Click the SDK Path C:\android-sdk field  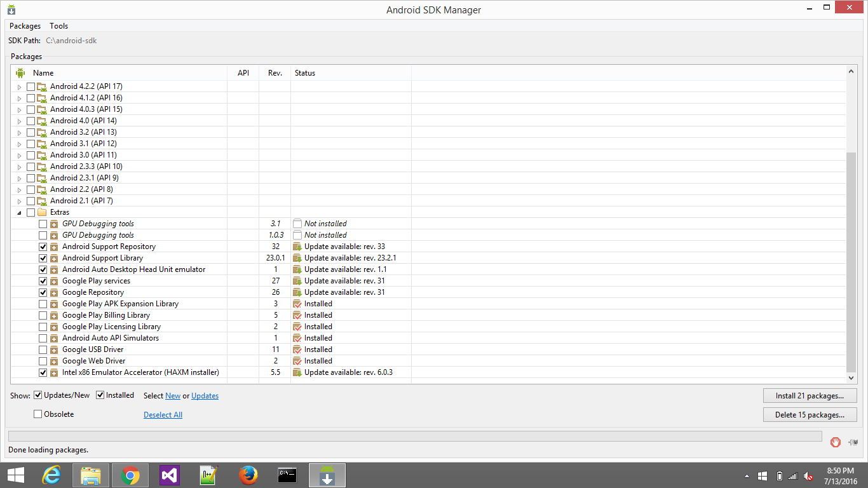point(71,41)
